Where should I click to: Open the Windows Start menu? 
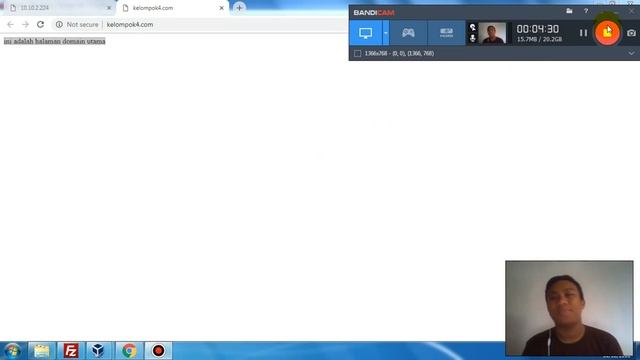(x=13, y=351)
